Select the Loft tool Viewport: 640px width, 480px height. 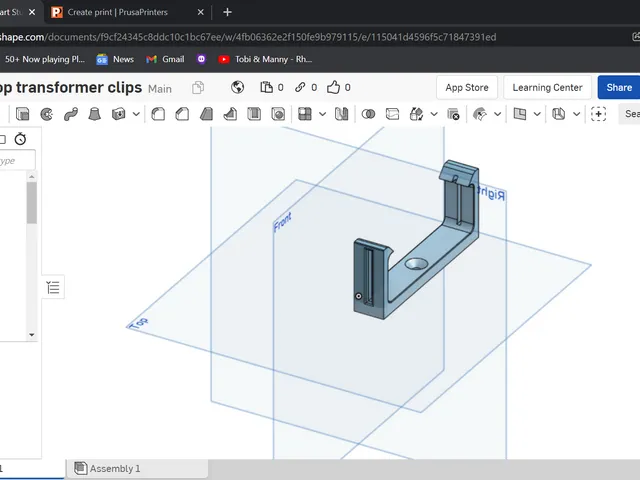click(94, 114)
